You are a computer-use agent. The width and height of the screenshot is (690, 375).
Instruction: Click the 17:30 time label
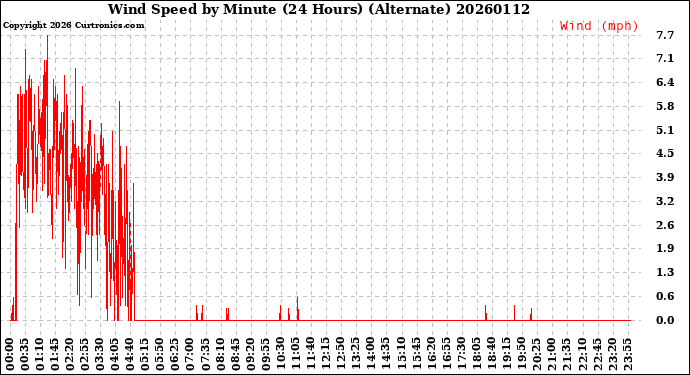pos(462,354)
